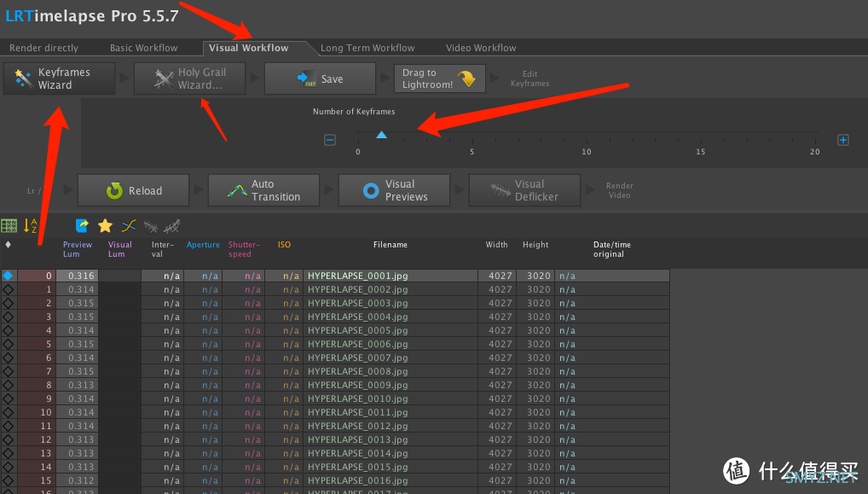868x494 pixels.
Task: Click Preview Lum value 0.312
Action: (x=81, y=480)
